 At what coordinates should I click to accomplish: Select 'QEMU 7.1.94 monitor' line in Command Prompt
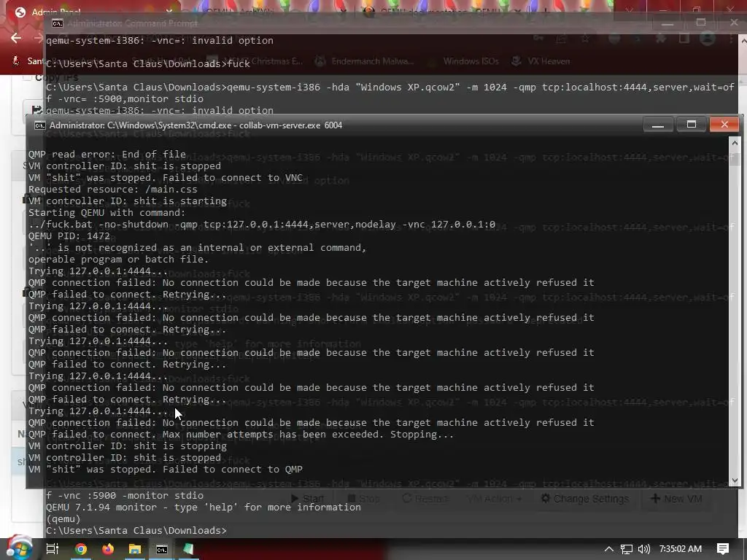click(204, 507)
